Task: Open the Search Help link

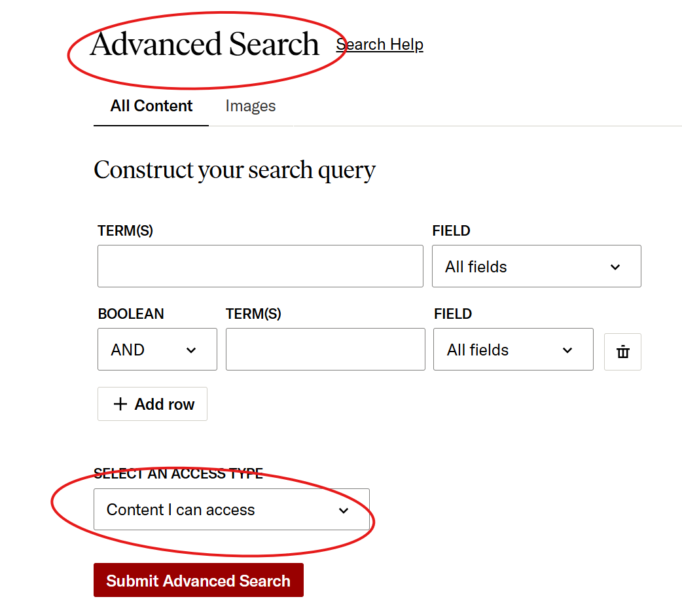Action: pyautogui.click(x=380, y=45)
